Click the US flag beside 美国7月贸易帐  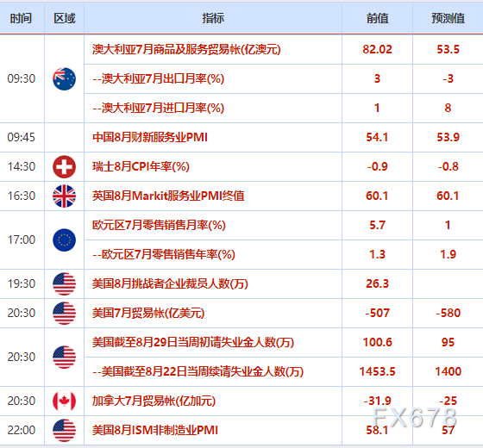click(x=64, y=314)
